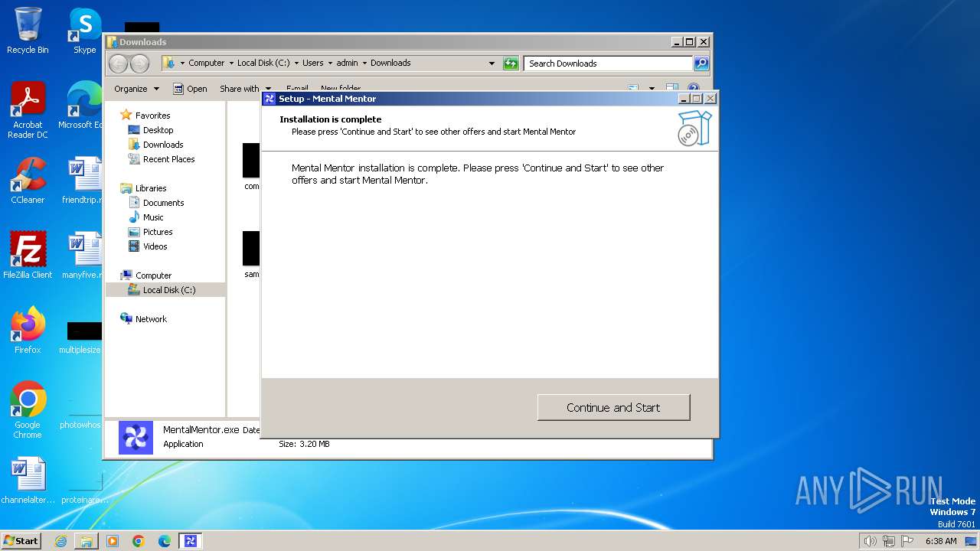
Task: Open the channelalter Word document
Action: pyautogui.click(x=28, y=481)
